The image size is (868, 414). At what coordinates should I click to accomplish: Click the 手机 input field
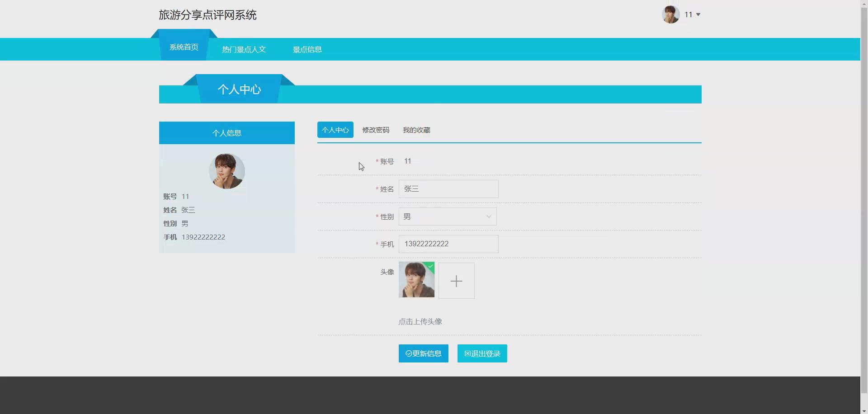pos(448,244)
